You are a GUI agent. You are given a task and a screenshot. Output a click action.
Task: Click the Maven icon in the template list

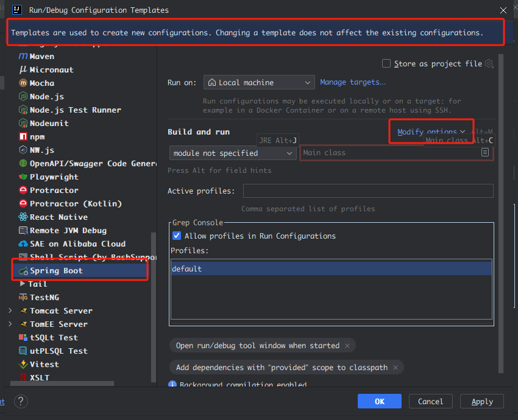23,57
